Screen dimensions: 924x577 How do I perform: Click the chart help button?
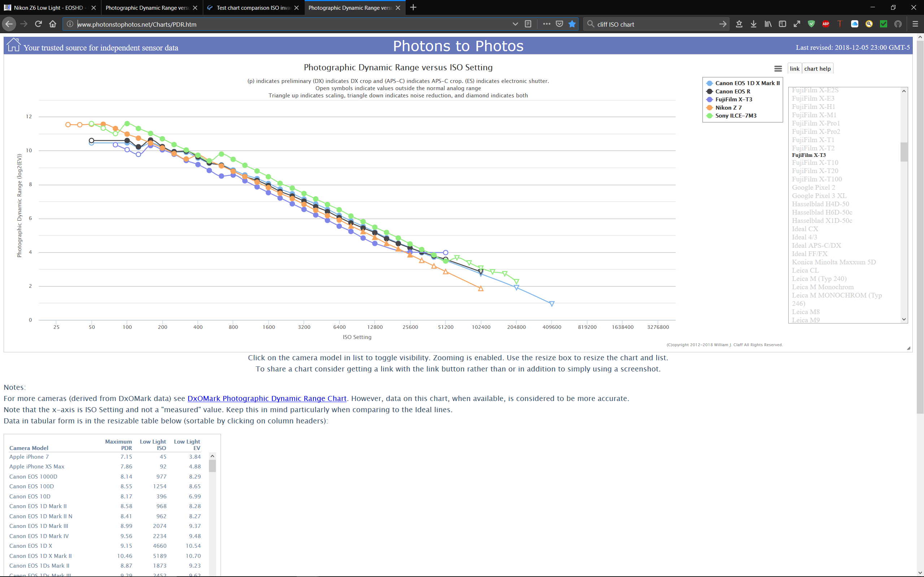click(817, 69)
